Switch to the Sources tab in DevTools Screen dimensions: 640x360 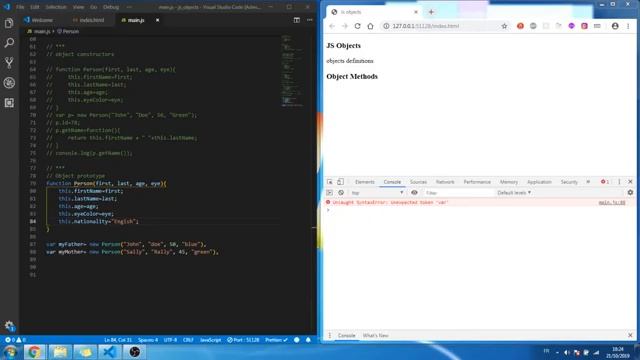418,182
